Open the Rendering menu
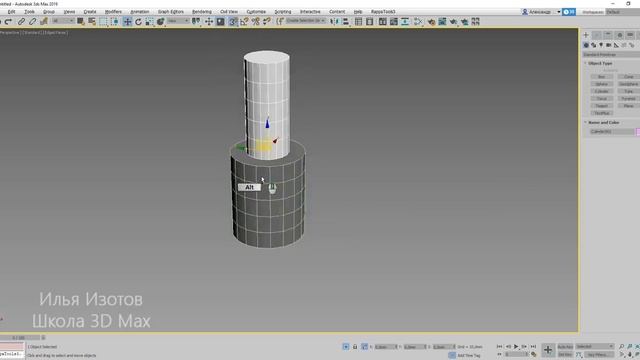This screenshot has width=640, height=360. click(x=202, y=12)
